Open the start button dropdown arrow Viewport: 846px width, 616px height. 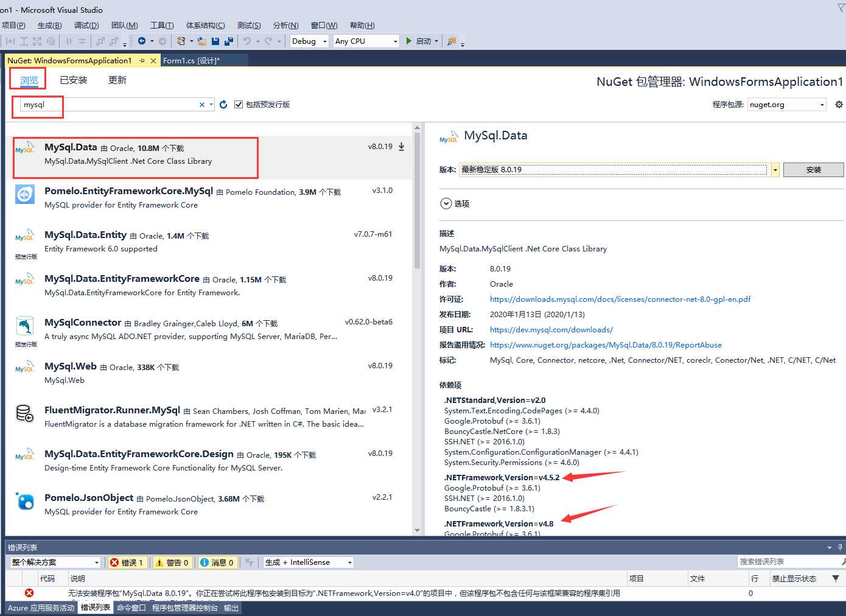(x=436, y=41)
